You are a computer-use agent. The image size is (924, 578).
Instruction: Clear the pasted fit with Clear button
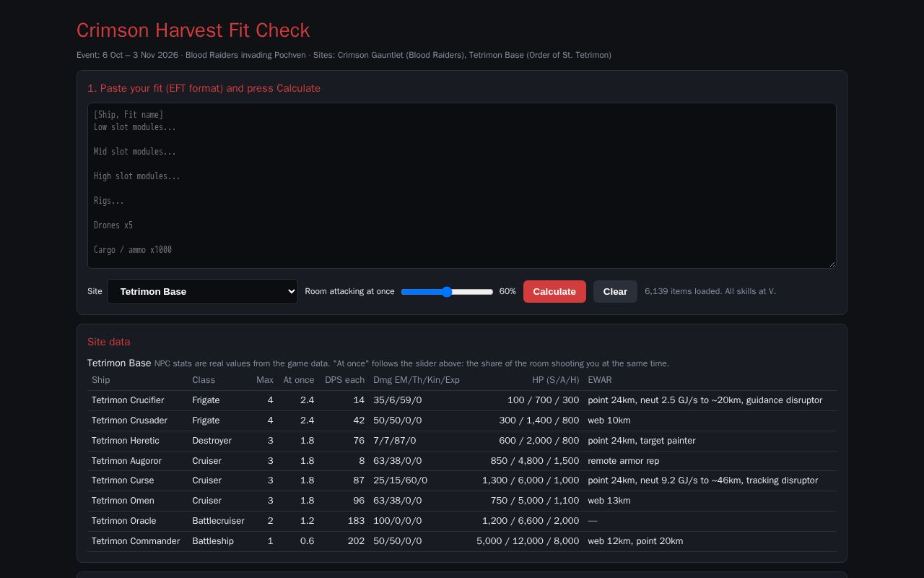615,291
